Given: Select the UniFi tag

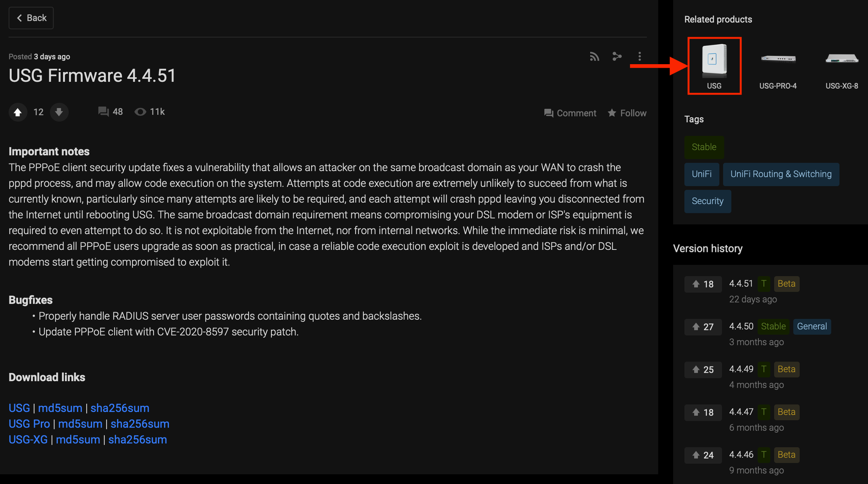Looking at the screenshot, I should coord(702,174).
